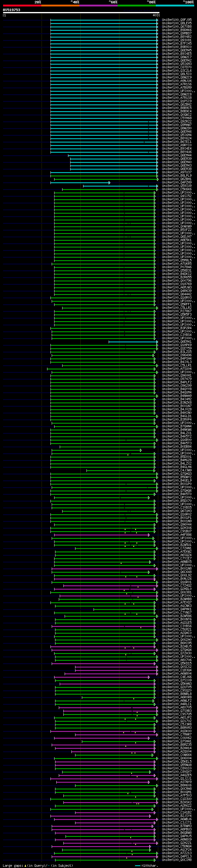Viewport: 197px width, 868px height.
Task: Select the UniRef100_B7QAN4 label
Action: 177,426
